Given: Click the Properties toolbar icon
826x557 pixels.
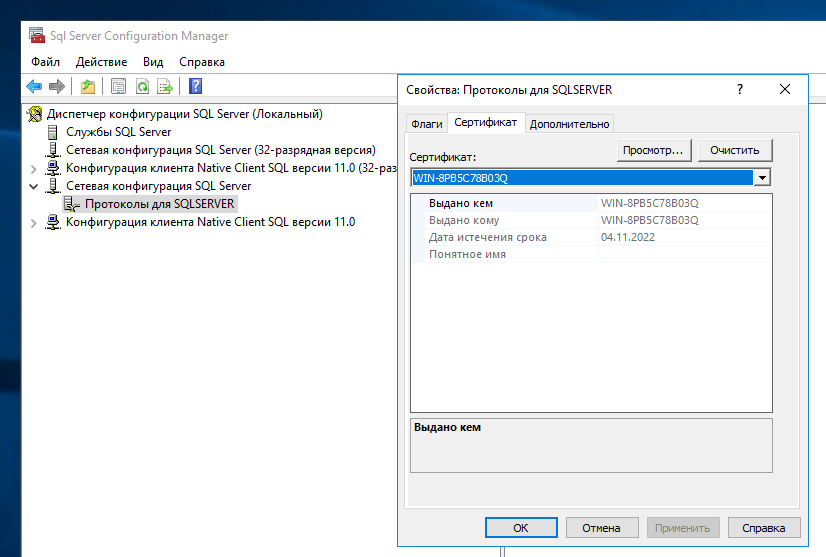Looking at the screenshot, I should (x=119, y=86).
